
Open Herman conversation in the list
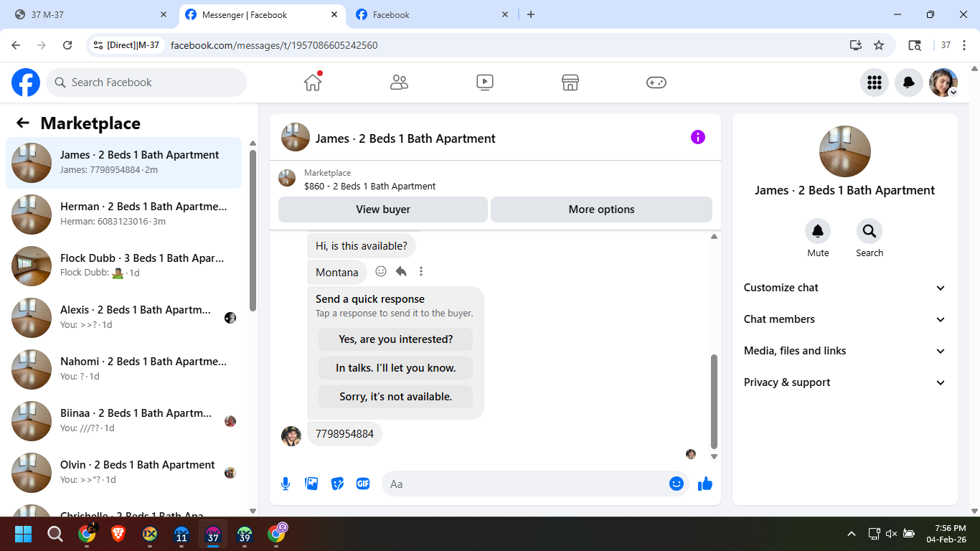(124, 215)
